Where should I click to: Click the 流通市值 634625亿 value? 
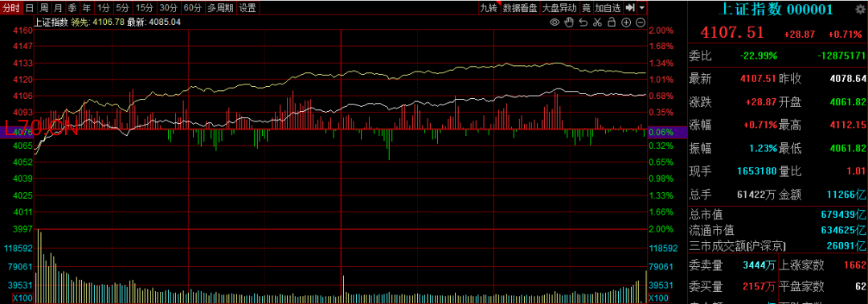844,230
